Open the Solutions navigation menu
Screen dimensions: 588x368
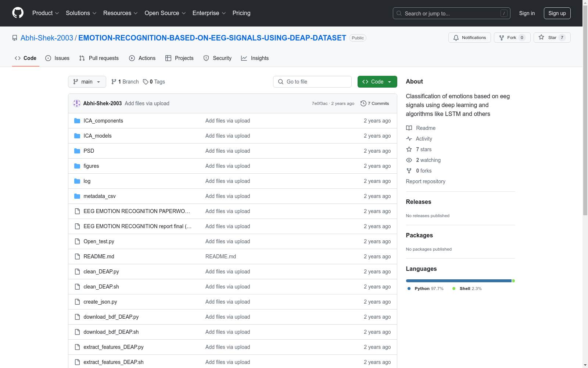[81, 13]
